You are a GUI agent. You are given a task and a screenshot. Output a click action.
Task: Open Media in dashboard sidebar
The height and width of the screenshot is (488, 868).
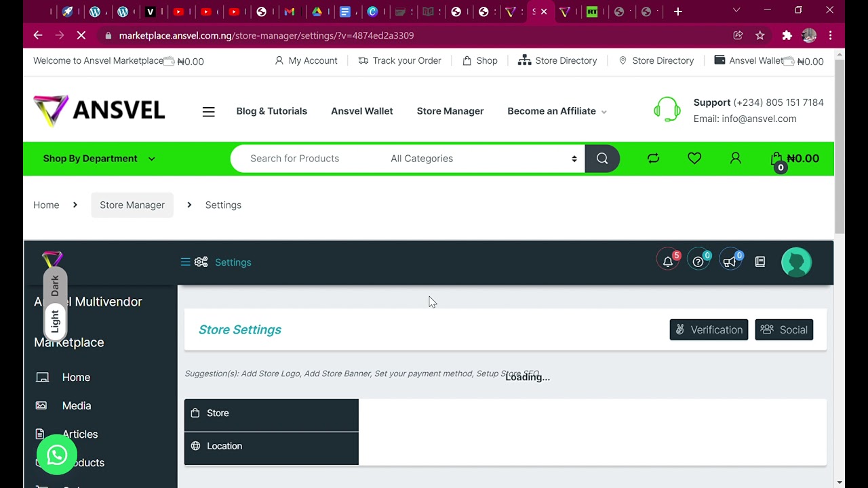click(x=77, y=406)
